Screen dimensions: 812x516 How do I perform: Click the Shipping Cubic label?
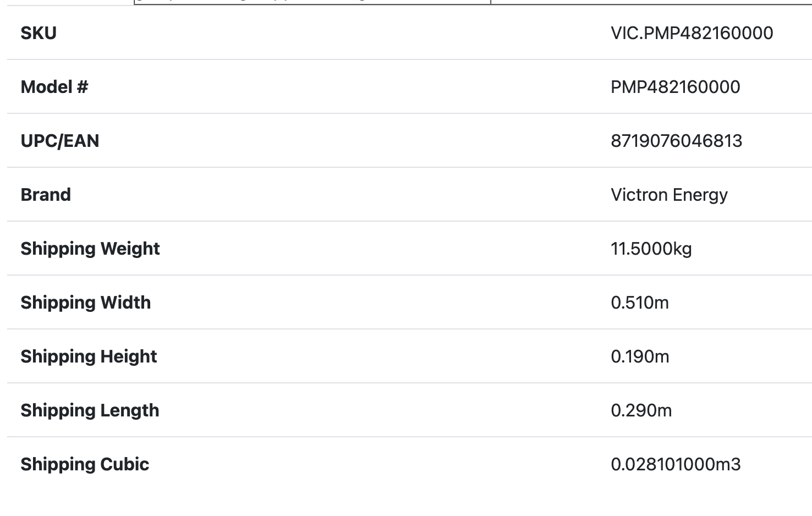click(x=85, y=464)
